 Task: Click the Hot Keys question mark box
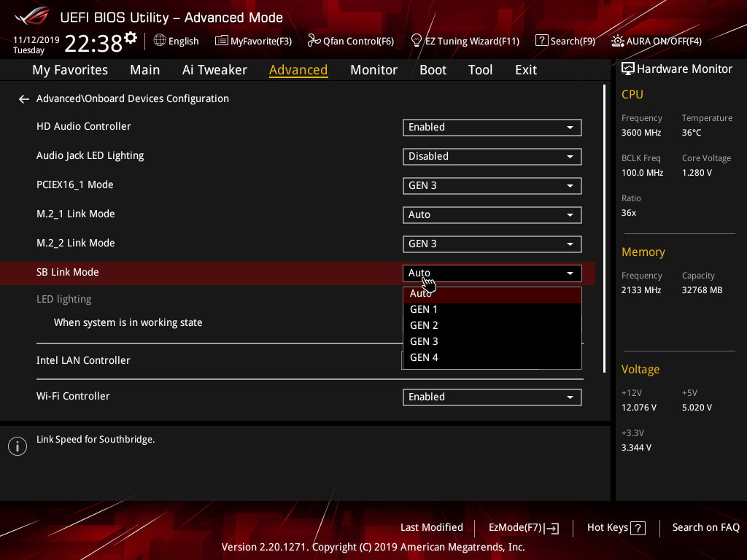tap(638, 528)
